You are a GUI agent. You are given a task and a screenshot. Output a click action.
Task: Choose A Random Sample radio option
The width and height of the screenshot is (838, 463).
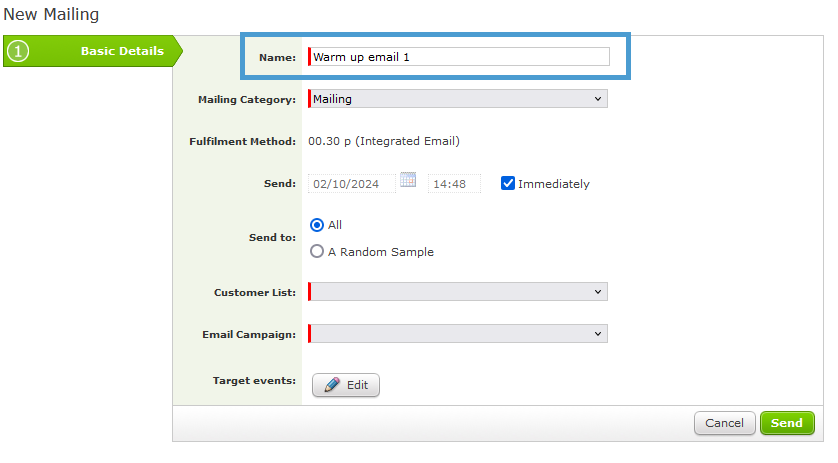tap(317, 252)
